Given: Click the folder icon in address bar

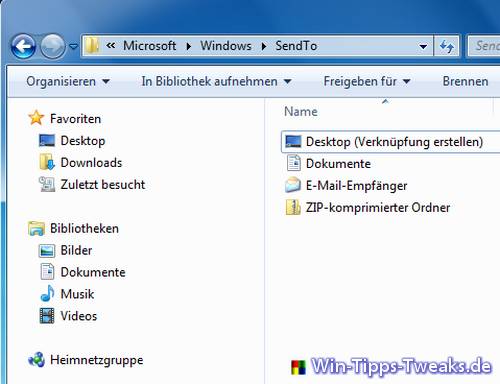Looking at the screenshot, I should 92,46.
